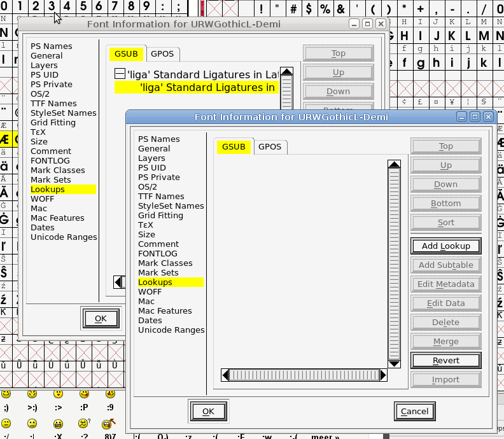Click Top button in back window
This screenshot has height=439, width=504.
click(x=338, y=53)
